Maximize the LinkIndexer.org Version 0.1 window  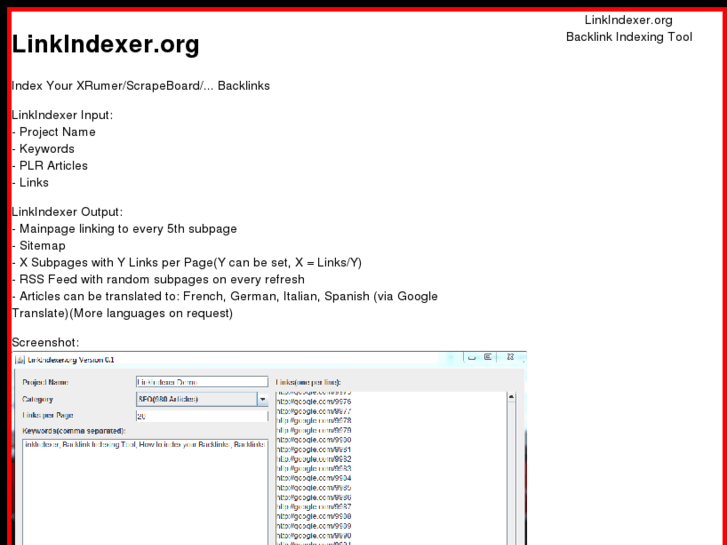point(488,357)
